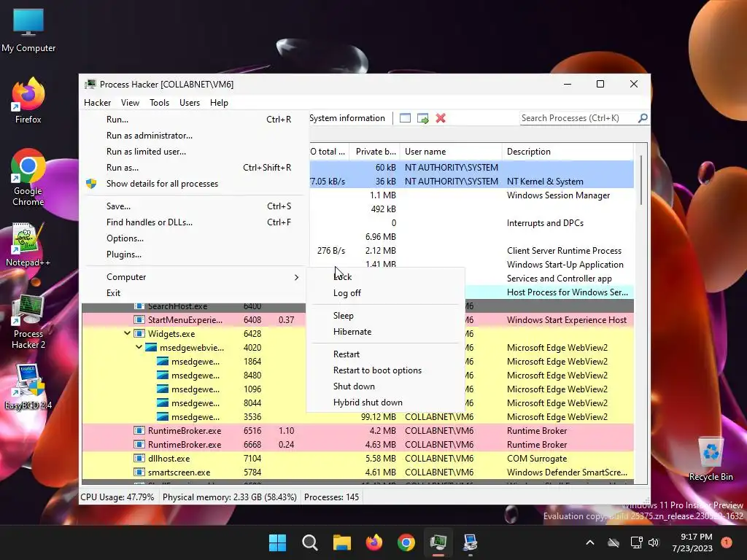Select Hibernate in the Computer submenu
747x560 pixels.
pyautogui.click(x=385, y=332)
